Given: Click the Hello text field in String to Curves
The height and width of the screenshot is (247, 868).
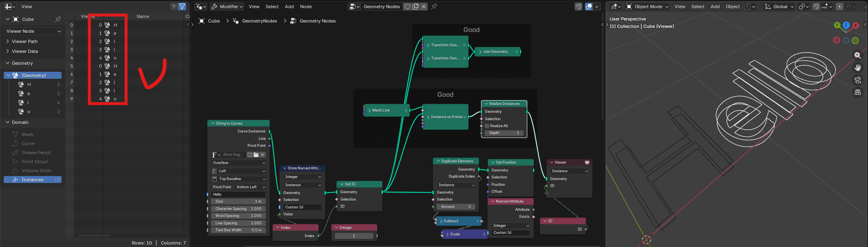Looking at the screenshot, I should pos(239,194).
